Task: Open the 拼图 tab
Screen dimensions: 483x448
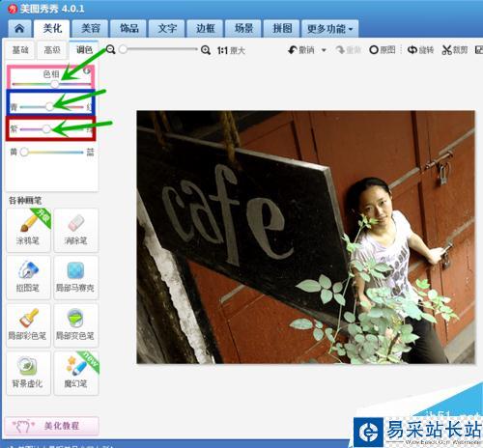Action: pyautogui.click(x=282, y=29)
